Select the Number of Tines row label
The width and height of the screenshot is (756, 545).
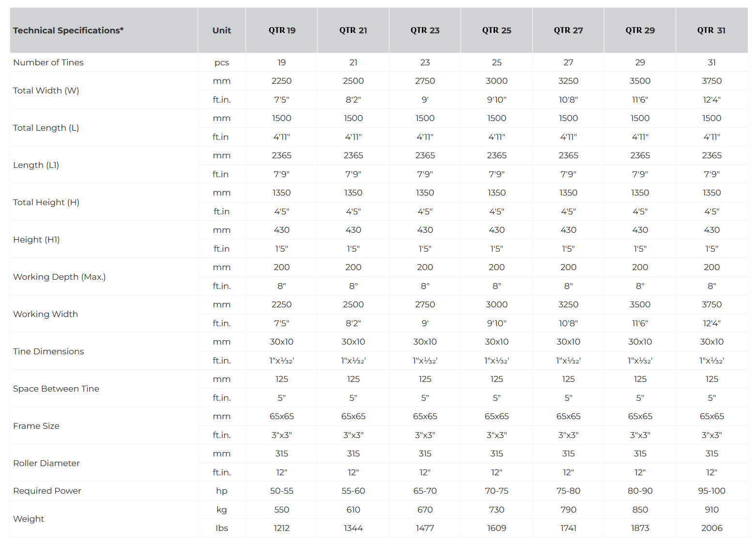pos(48,62)
